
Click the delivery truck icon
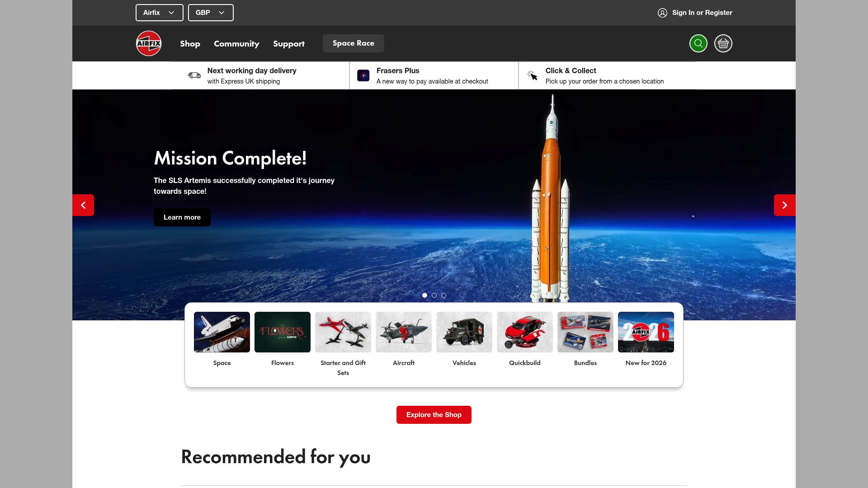[194, 75]
